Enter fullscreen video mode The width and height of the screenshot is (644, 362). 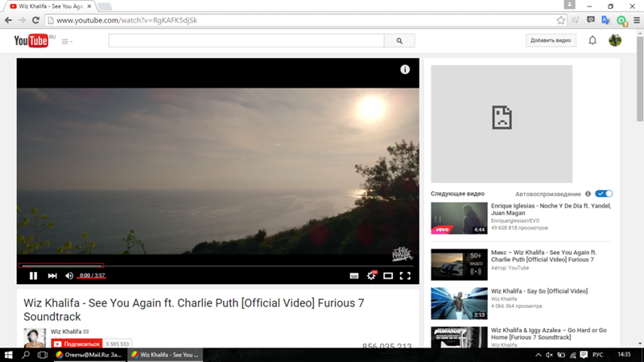coord(405,276)
